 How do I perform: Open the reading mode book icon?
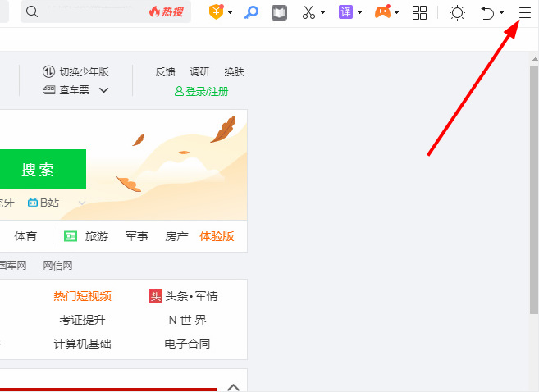coord(279,13)
